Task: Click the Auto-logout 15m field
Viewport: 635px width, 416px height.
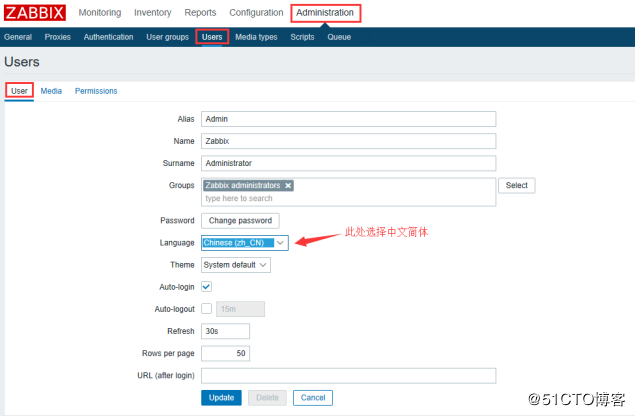Action: tap(241, 309)
